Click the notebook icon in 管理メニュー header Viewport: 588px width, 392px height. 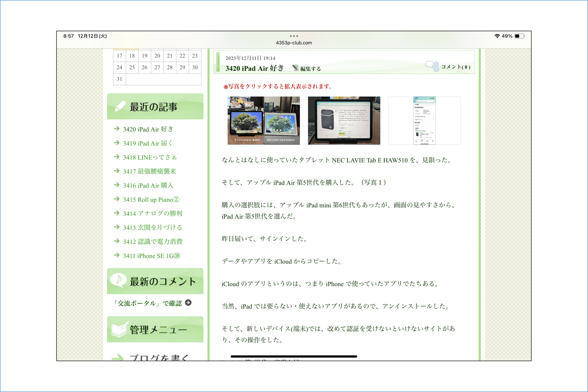(x=119, y=330)
